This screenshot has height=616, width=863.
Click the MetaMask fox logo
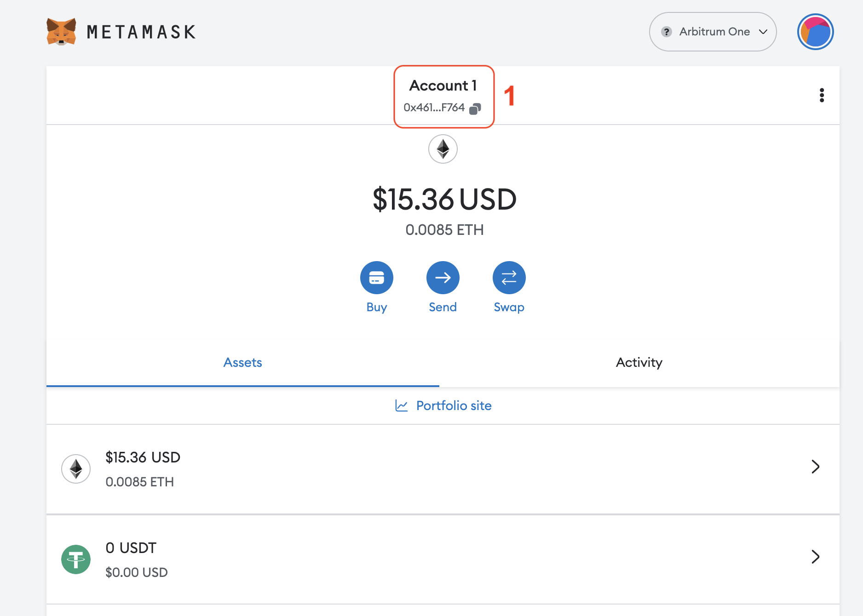click(x=61, y=32)
